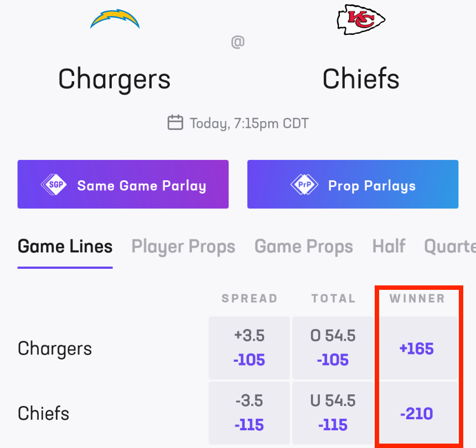476x448 pixels.
Task: Pick Chargers to win at +165
Action: click(x=417, y=349)
